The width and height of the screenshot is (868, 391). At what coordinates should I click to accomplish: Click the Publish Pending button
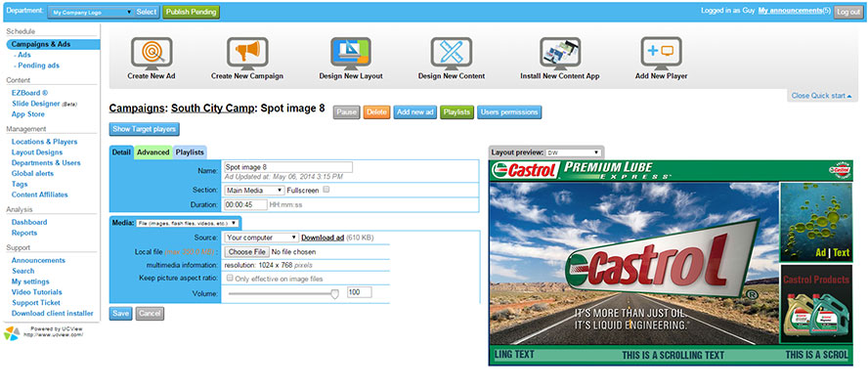[191, 12]
